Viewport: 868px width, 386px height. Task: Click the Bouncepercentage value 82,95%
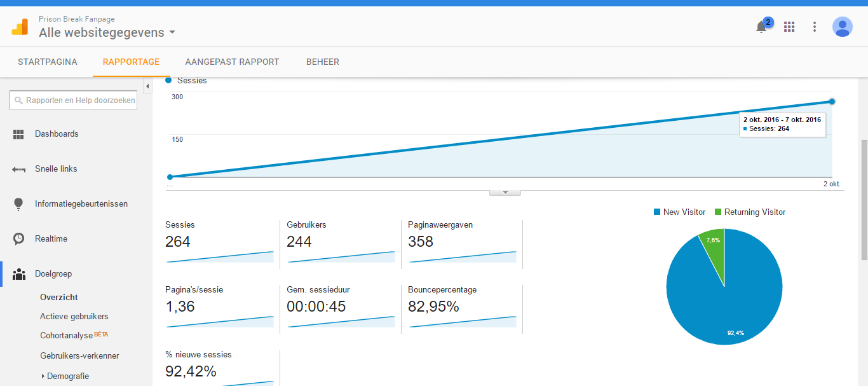(x=433, y=307)
